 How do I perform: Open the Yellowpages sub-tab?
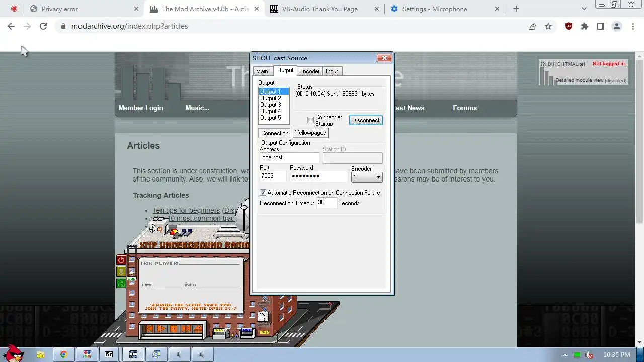tap(310, 133)
